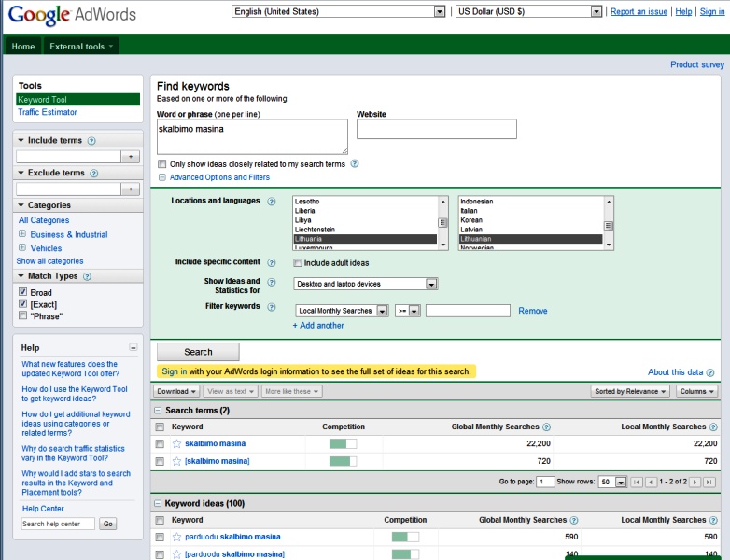Click competition bar for skalbimo masina
This screenshot has width=730, height=560.
coord(343,443)
